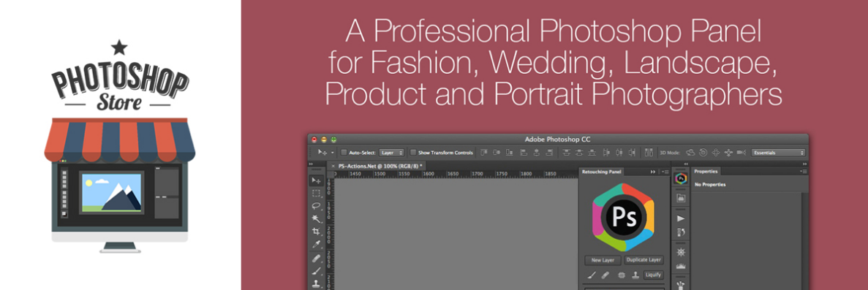Toggle Show Transform Controls checkbox
The width and height of the screenshot is (868, 290).
coord(413,152)
